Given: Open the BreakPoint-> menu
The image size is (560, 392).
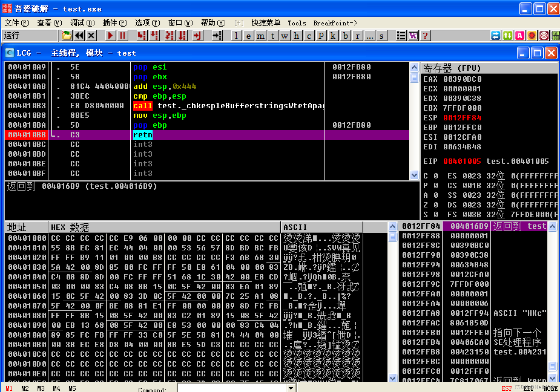Looking at the screenshot, I should [335, 23].
